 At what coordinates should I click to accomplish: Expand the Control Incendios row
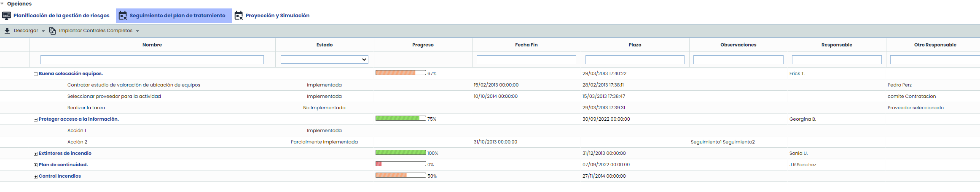tap(36, 176)
